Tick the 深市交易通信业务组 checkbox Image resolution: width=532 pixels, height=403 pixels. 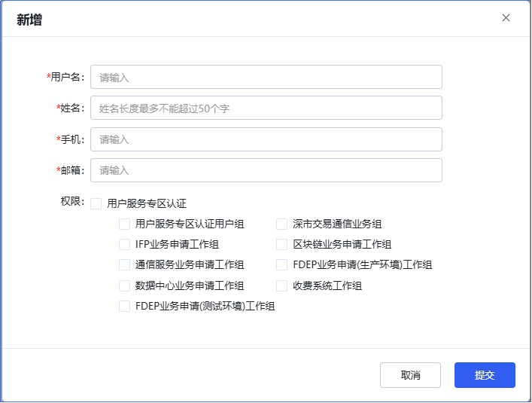coord(282,224)
